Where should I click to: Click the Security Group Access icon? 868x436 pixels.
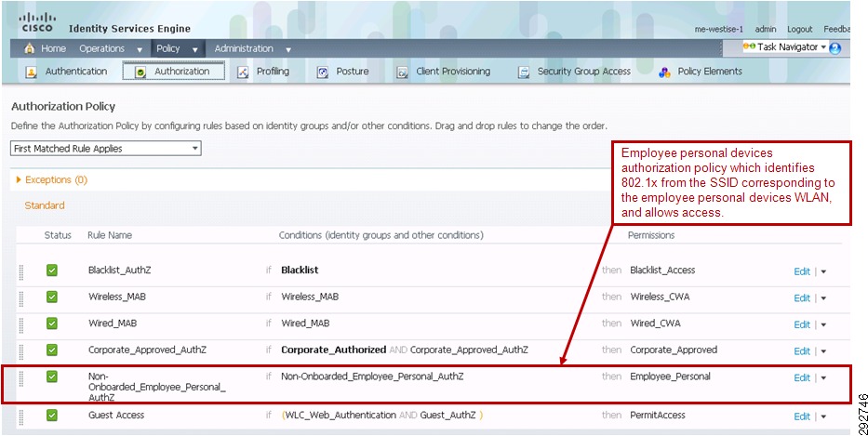point(523,72)
